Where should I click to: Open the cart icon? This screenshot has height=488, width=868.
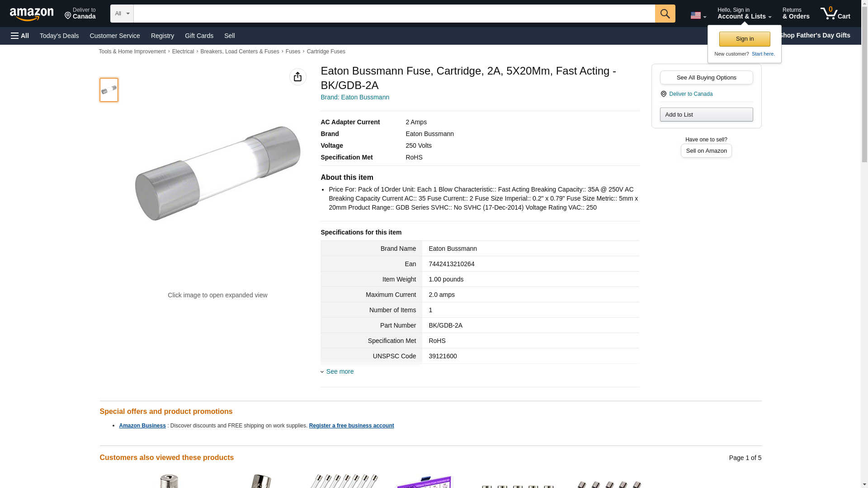click(x=835, y=14)
